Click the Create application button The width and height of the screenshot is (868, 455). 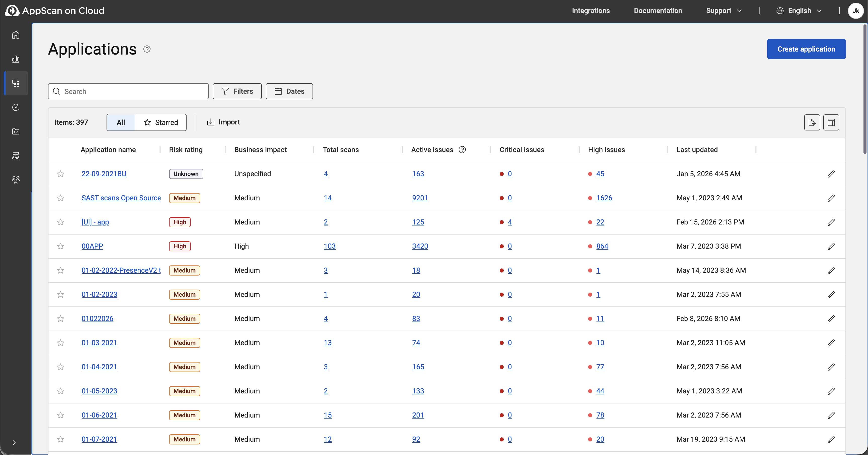tap(806, 49)
